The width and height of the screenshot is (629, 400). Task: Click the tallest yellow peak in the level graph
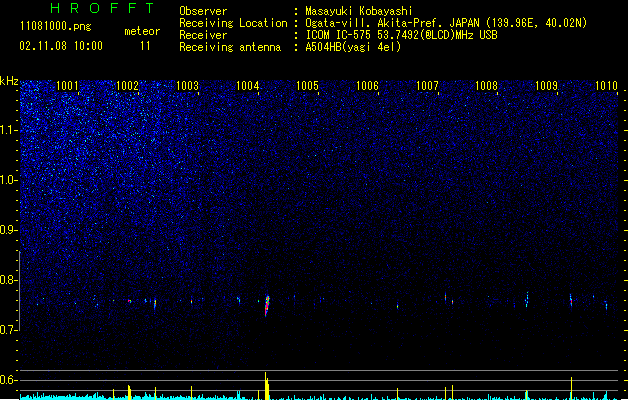(266, 386)
